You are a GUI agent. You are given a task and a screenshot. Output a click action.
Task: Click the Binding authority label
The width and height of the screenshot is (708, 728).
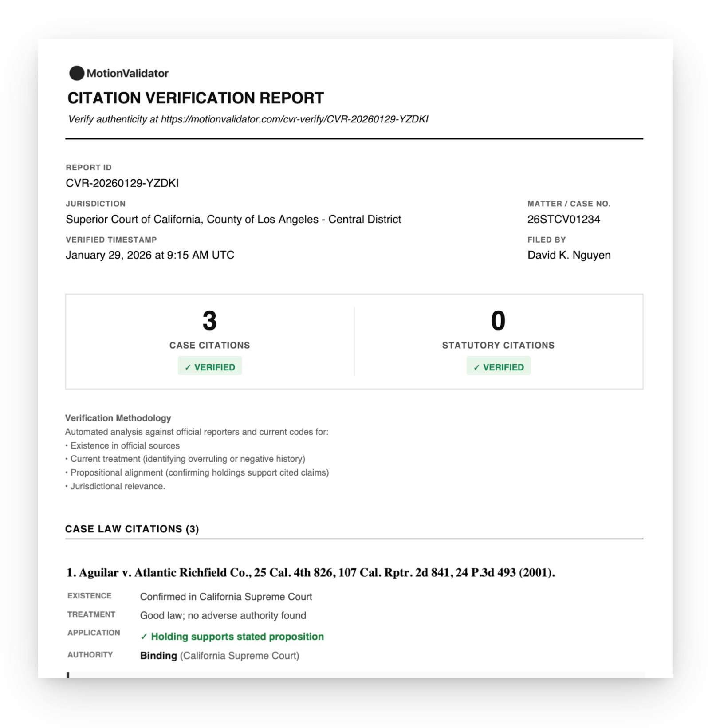point(158,656)
